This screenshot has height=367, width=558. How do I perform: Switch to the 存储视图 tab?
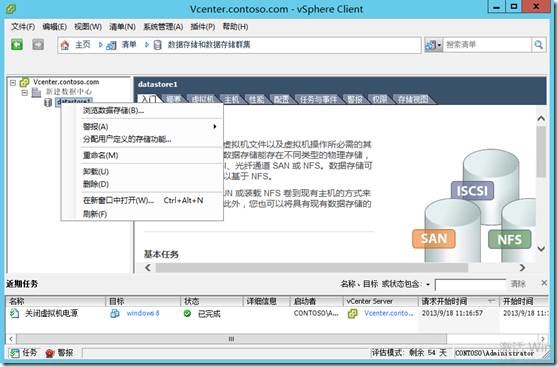[412, 99]
